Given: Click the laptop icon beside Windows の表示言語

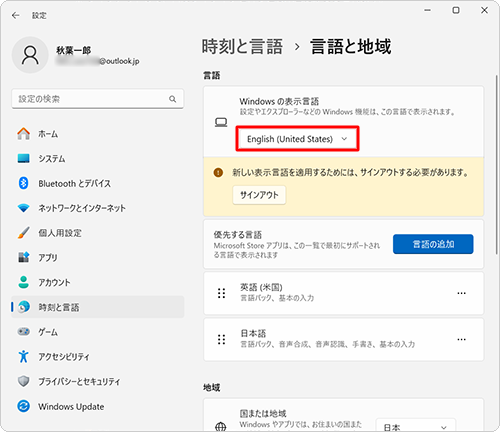Looking at the screenshot, I should [x=221, y=122].
